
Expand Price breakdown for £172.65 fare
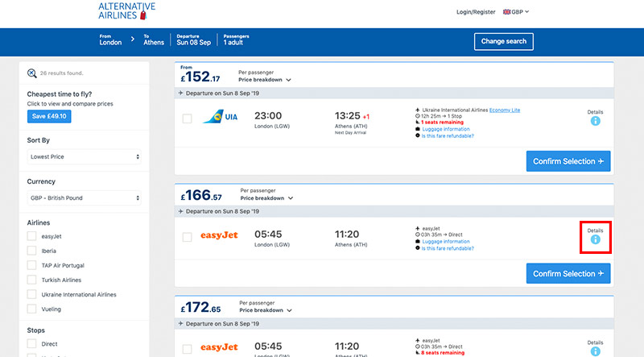coord(266,310)
